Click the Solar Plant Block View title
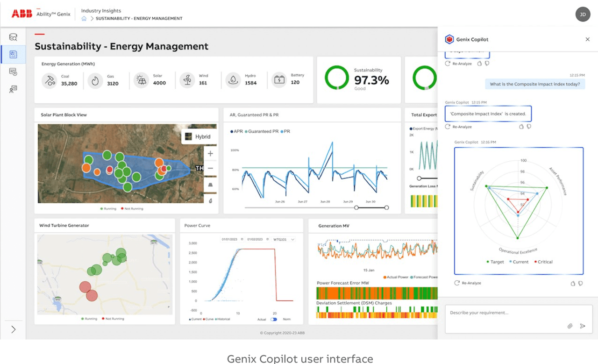598x364 pixels. click(64, 115)
